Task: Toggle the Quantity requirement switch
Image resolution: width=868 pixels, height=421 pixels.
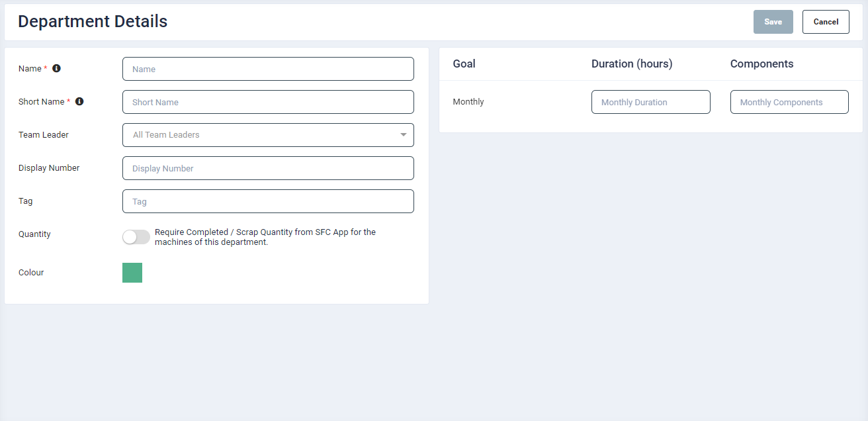Action: click(136, 237)
